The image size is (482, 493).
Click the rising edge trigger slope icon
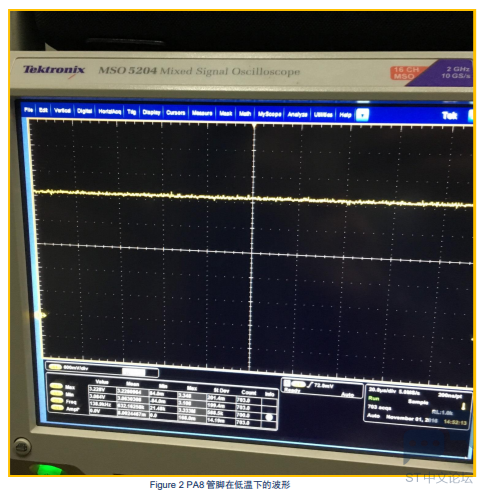310,385
